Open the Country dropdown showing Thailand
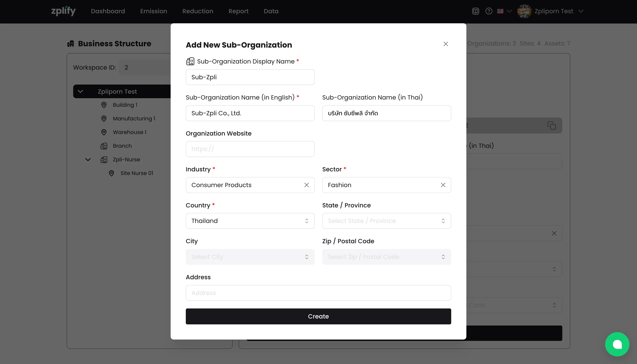 [x=250, y=221]
